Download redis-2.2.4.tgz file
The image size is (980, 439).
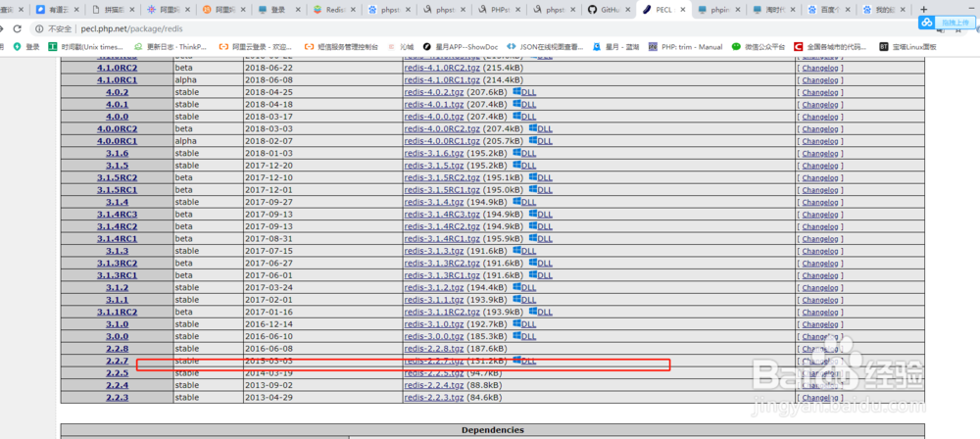pyautogui.click(x=434, y=385)
